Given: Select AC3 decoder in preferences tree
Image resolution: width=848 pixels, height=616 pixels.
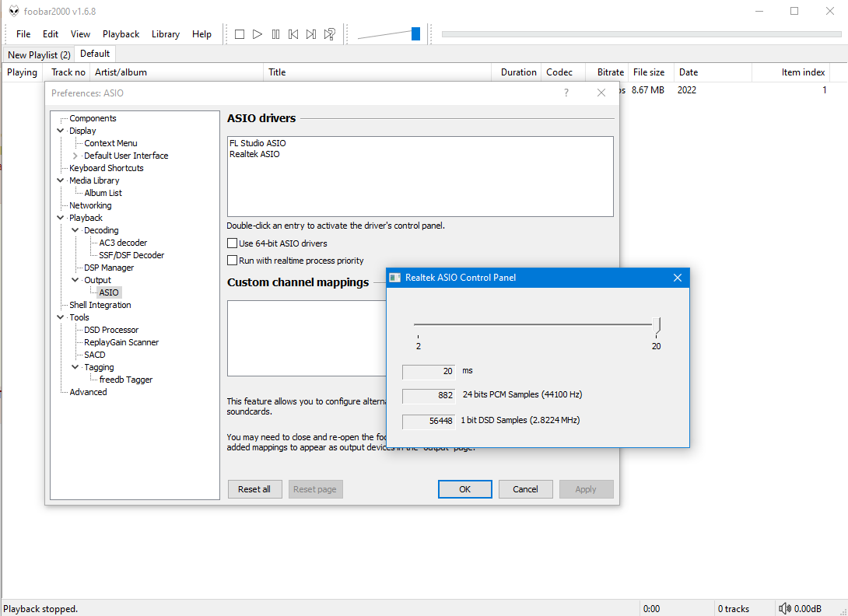Looking at the screenshot, I should point(123,243).
